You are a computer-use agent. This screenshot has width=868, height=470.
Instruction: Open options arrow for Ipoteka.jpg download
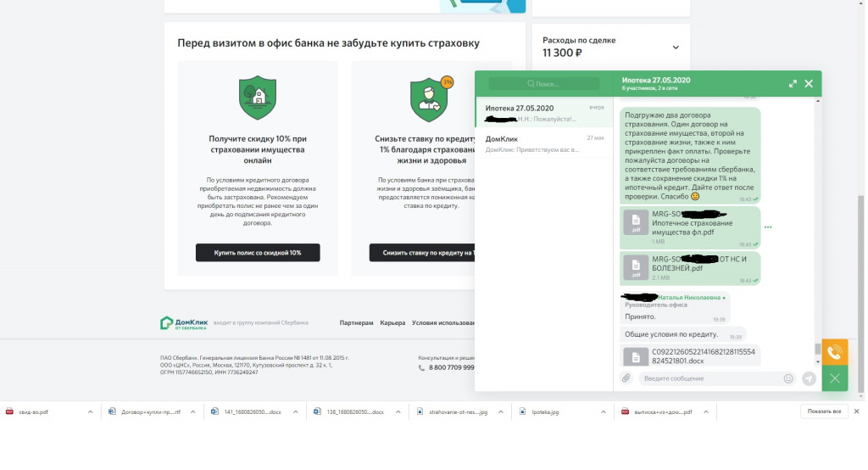coord(604,411)
